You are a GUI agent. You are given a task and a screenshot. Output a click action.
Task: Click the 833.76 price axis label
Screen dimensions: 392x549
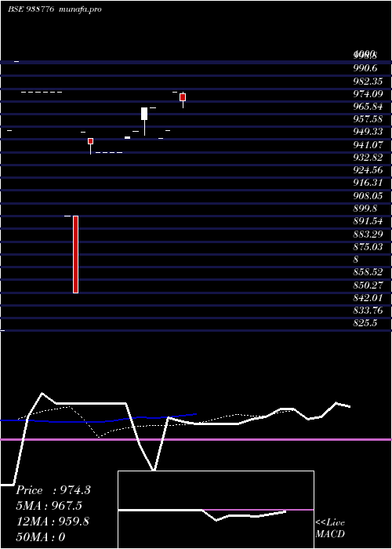(368, 311)
